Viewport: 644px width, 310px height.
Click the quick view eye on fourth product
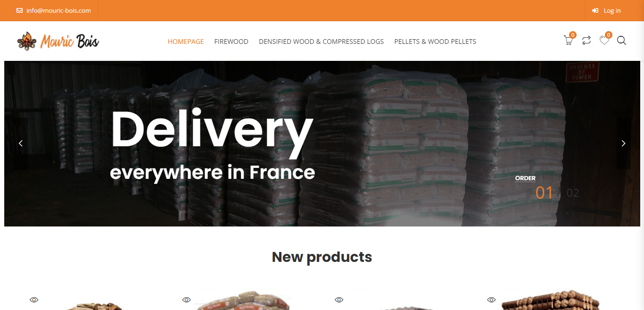(x=491, y=300)
